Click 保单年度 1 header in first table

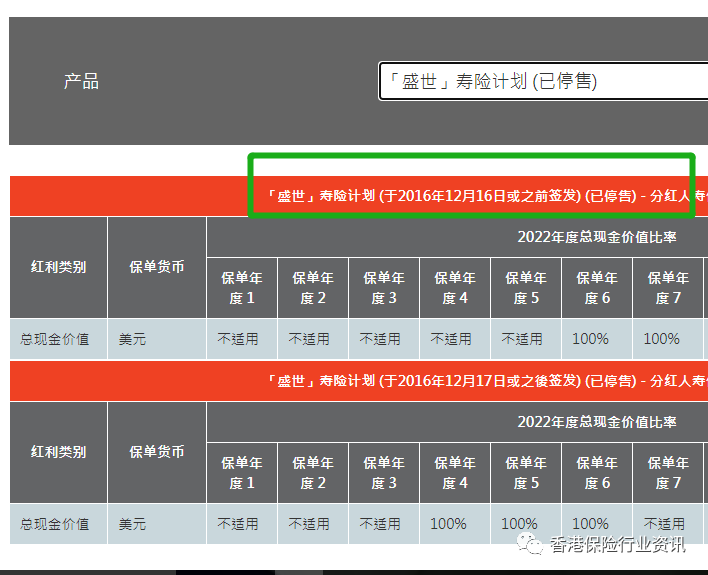[242, 288]
